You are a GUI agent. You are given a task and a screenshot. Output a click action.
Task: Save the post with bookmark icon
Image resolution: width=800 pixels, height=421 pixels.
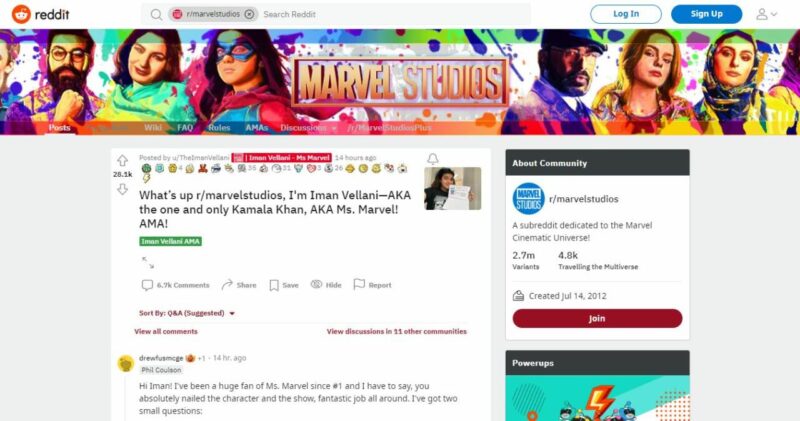(x=284, y=285)
